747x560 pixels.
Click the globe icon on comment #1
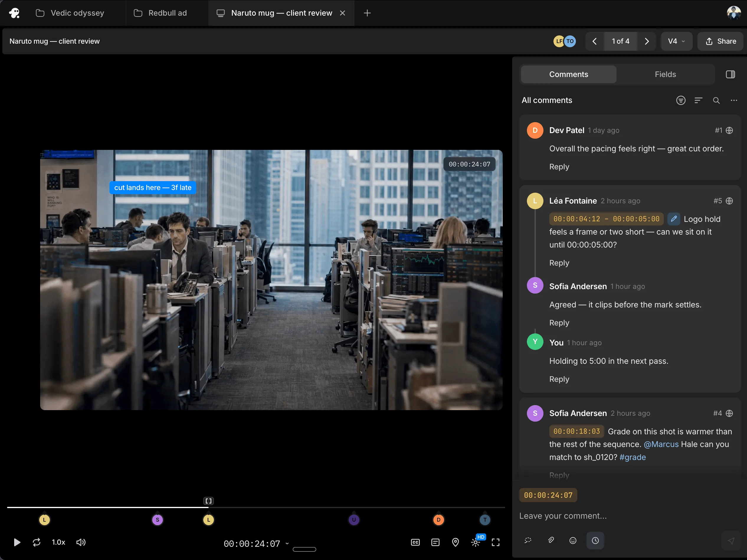[x=729, y=130]
